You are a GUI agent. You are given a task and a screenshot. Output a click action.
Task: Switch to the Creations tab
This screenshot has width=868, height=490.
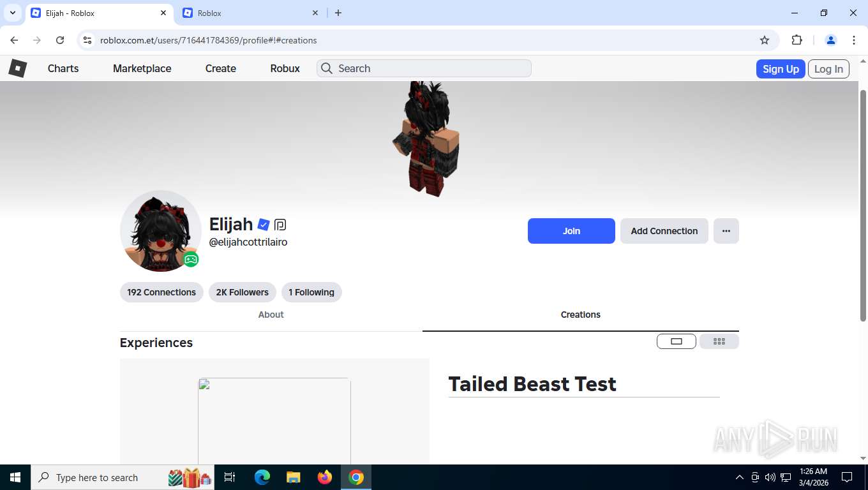[581, 315]
